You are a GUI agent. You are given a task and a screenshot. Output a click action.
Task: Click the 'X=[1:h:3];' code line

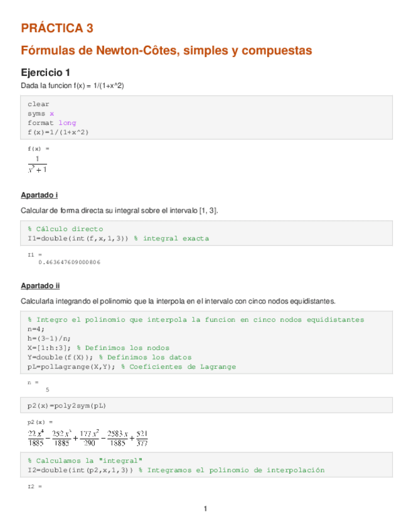point(50,348)
